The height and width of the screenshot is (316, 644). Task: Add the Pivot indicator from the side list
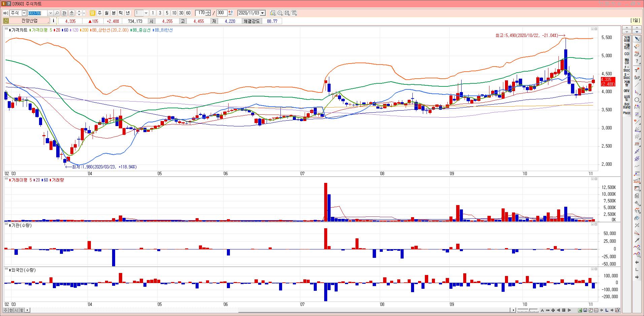(x=626, y=113)
